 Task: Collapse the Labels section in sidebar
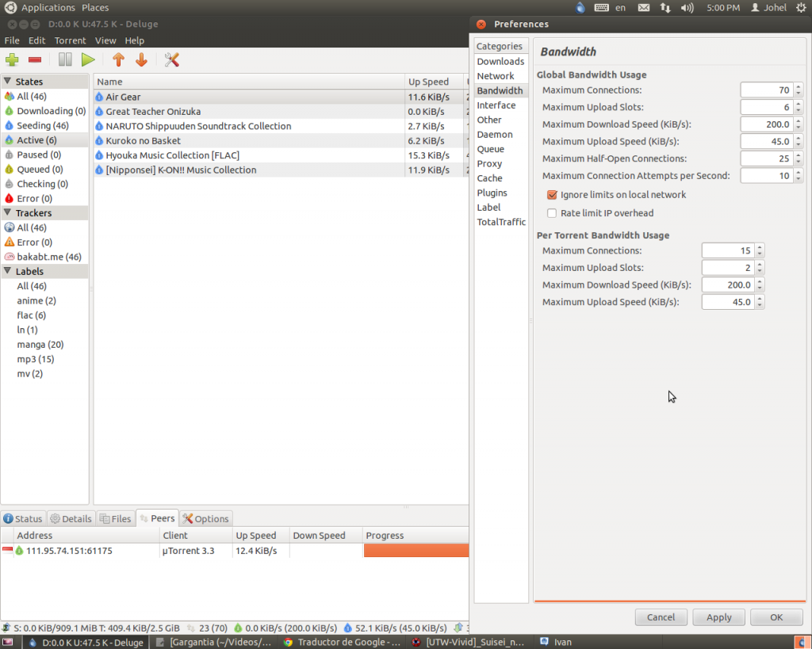pyautogui.click(x=8, y=271)
